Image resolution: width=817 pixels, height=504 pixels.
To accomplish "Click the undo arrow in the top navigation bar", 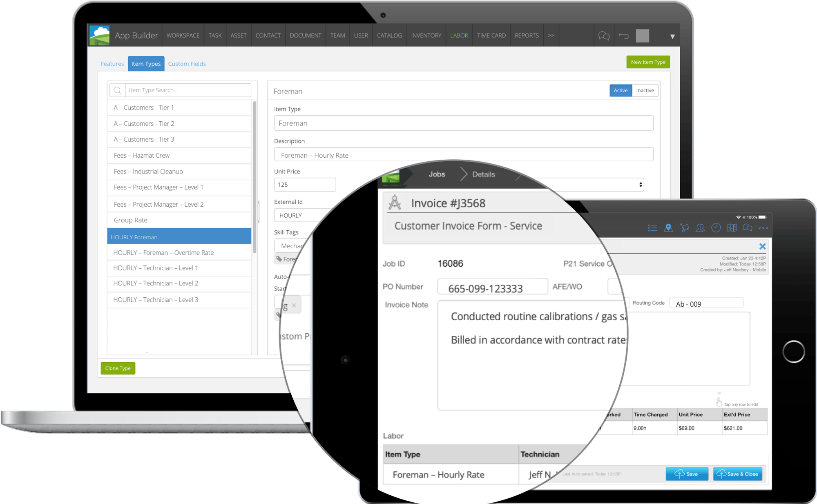I will click(623, 36).
